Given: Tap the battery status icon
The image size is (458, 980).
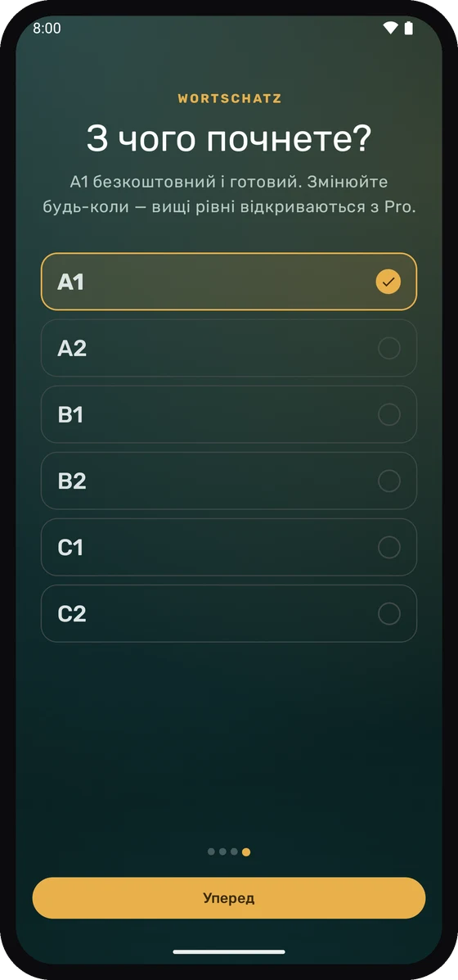Looking at the screenshot, I should point(409,28).
